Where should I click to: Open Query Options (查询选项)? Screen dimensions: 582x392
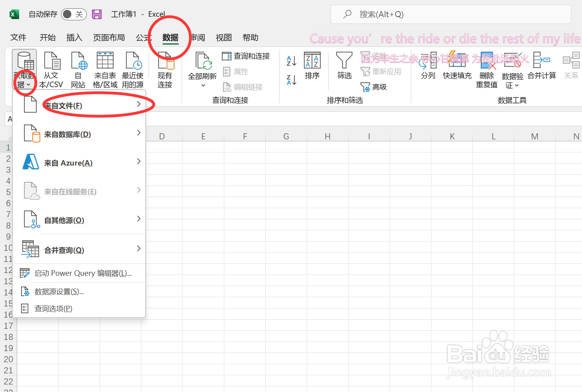point(79,308)
